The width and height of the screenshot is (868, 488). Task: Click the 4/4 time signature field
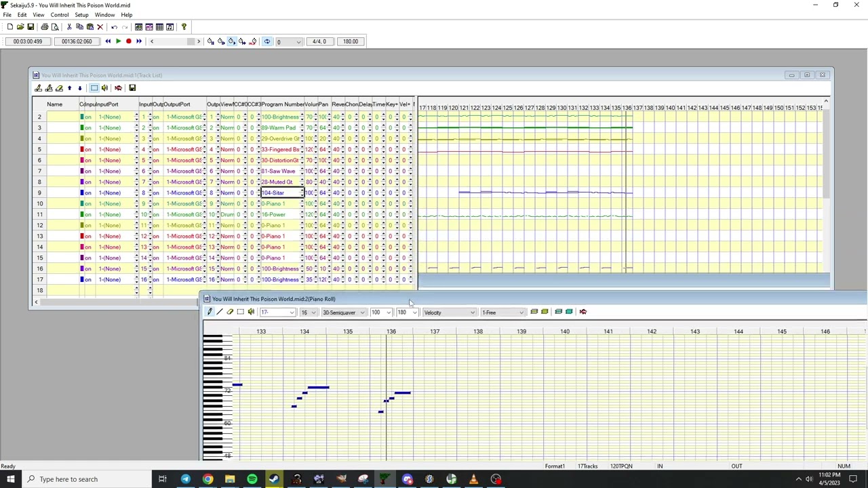319,41
